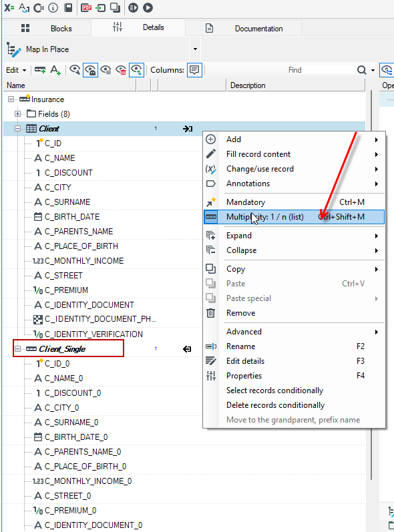Image resolution: width=394 pixels, height=532 pixels.
Task: Click the eye with red trash icon
Action: 121,70
